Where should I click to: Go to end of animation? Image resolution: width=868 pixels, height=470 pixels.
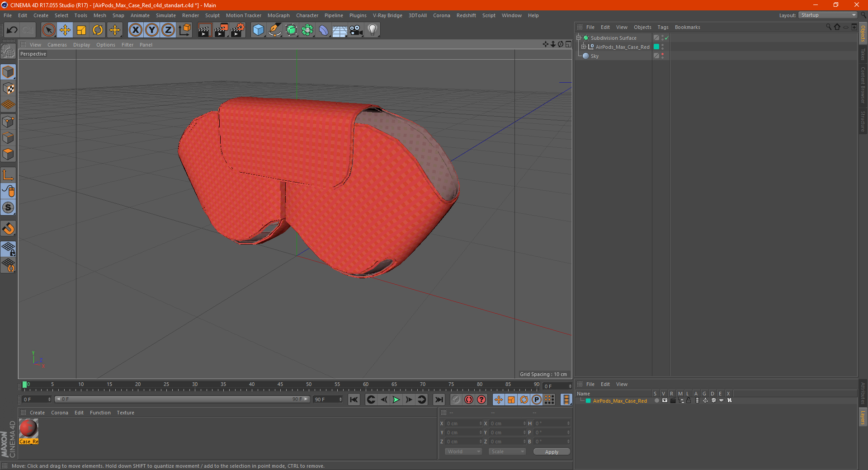click(x=439, y=399)
